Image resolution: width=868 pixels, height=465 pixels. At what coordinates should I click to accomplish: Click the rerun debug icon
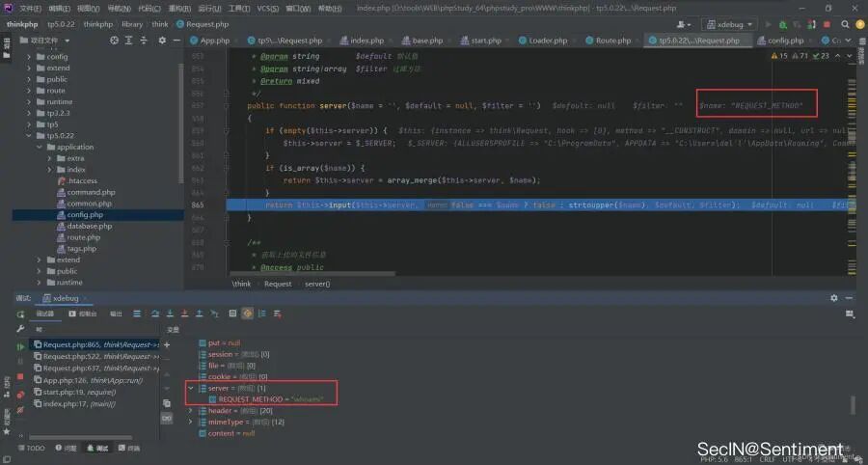pyautogui.click(x=20, y=314)
